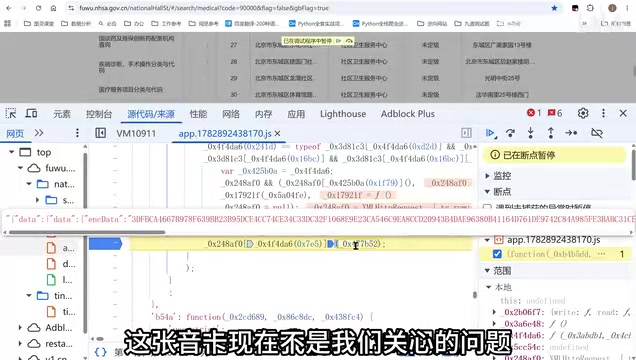Click the red error count badge
The width and height of the screenshot is (636, 360).
(533, 113)
